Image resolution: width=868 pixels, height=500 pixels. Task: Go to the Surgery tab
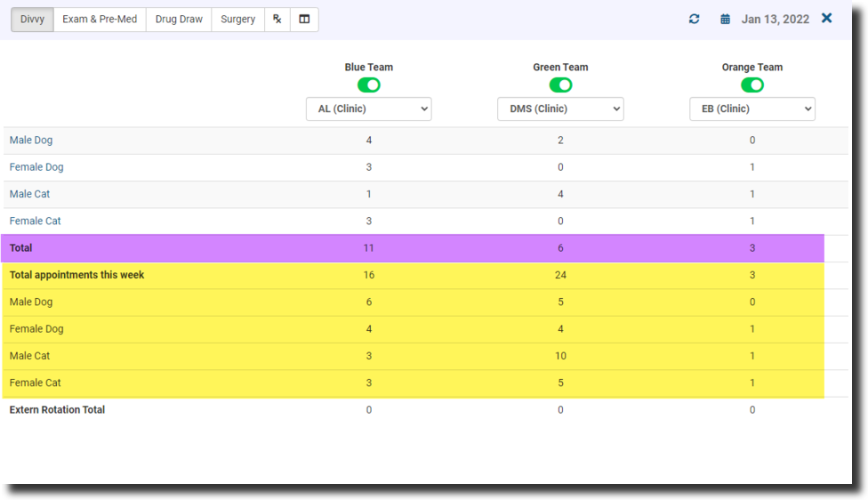237,19
